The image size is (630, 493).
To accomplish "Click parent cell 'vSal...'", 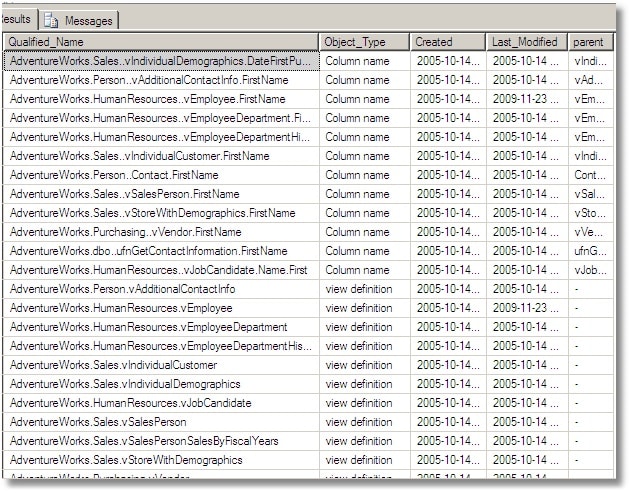I will pos(591,194).
